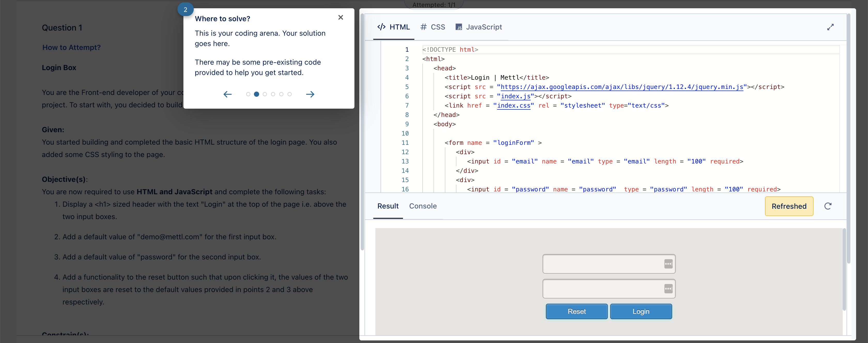Open the 'How to Attempt?' link
The height and width of the screenshot is (343, 868).
point(72,48)
